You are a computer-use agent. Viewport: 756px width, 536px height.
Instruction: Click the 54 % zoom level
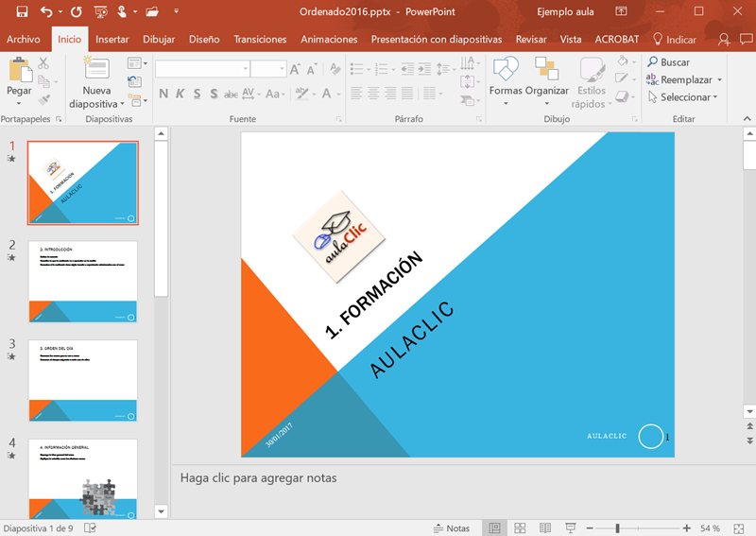pos(711,528)
